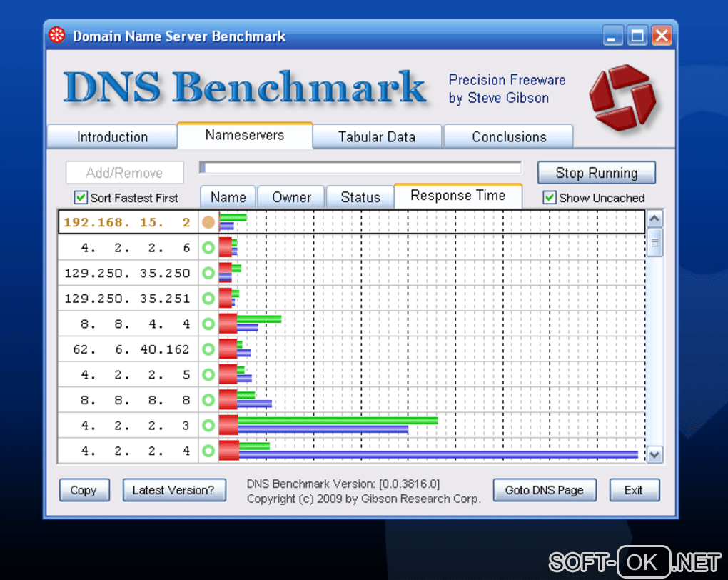Open the Tabular Data tab

377,136
